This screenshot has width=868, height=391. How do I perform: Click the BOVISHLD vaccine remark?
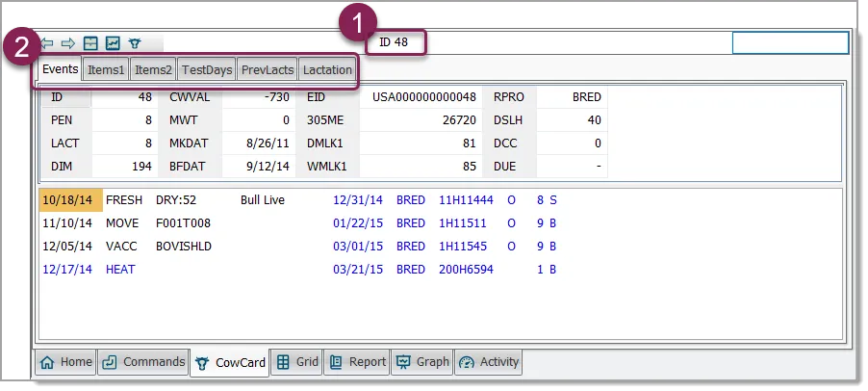[184, 247]
